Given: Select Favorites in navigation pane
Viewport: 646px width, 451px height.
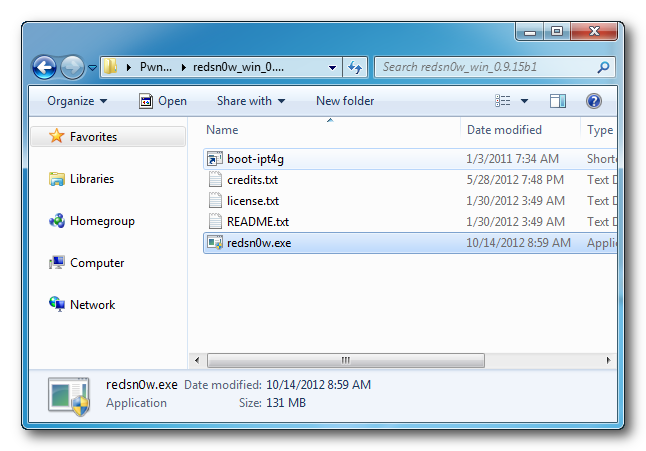Looking at the screenshot, I should point(92,137).
